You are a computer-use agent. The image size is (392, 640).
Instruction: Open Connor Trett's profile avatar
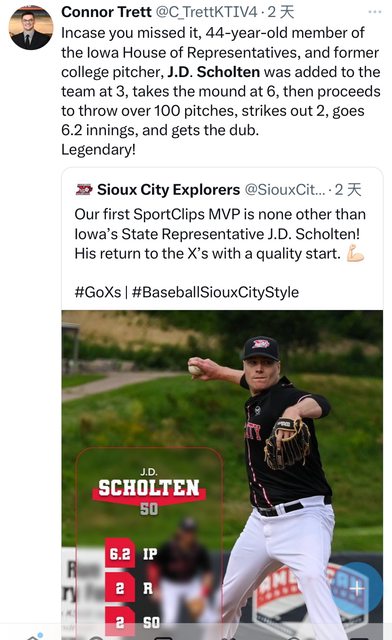[x=31, y=28]
